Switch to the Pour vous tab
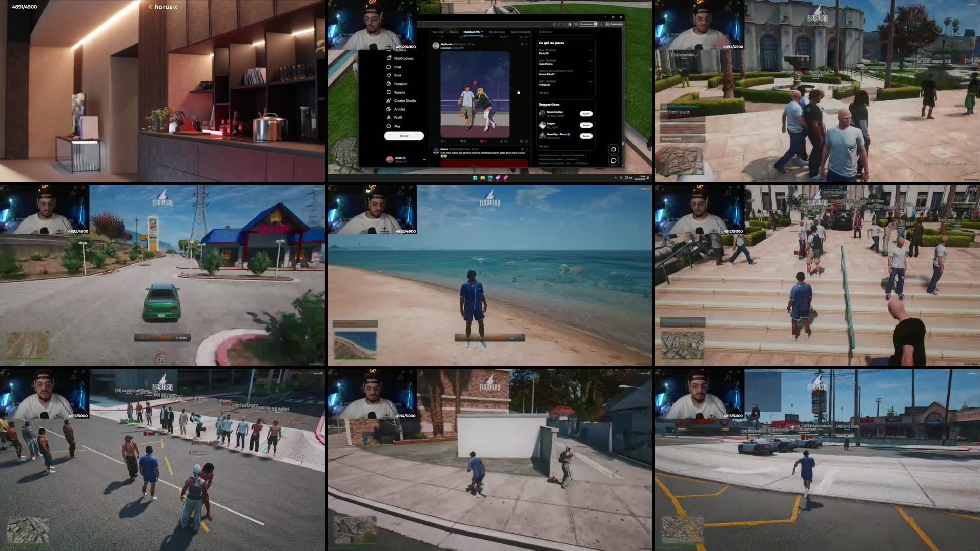This screenshot has height=551, width=980. (x=438, y=32)
